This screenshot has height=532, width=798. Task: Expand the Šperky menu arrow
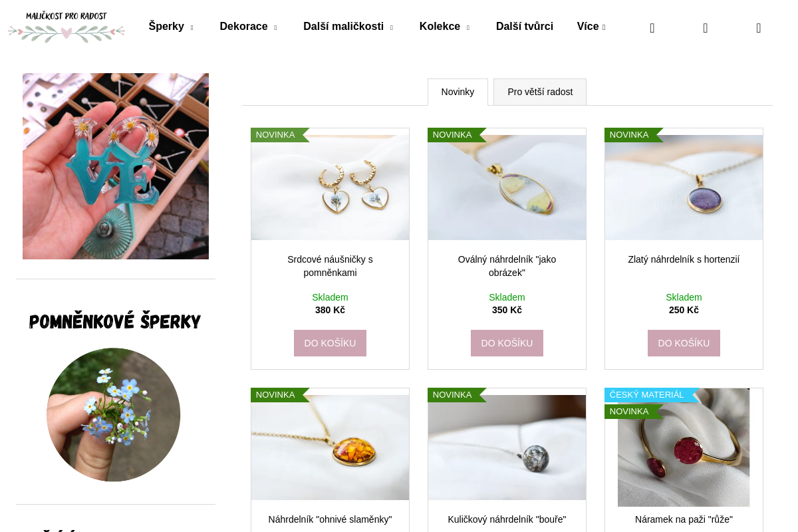[x=192, y=28]
